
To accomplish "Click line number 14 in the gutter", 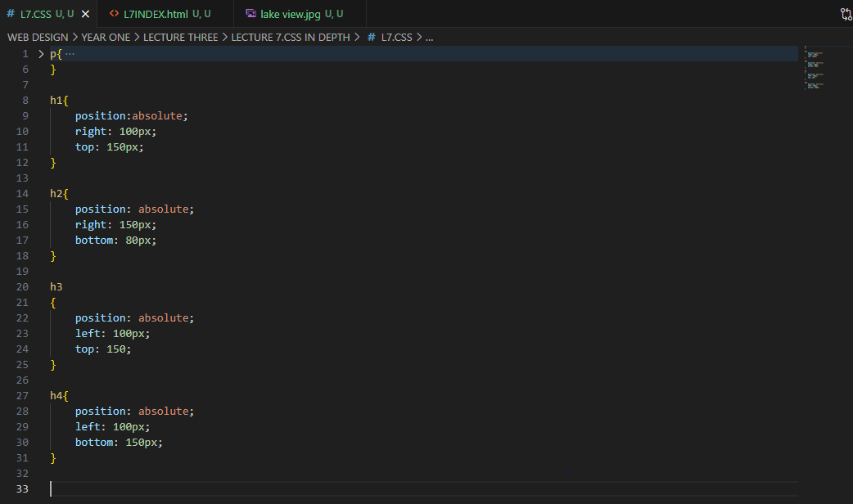I will click(x=22, y=194).
